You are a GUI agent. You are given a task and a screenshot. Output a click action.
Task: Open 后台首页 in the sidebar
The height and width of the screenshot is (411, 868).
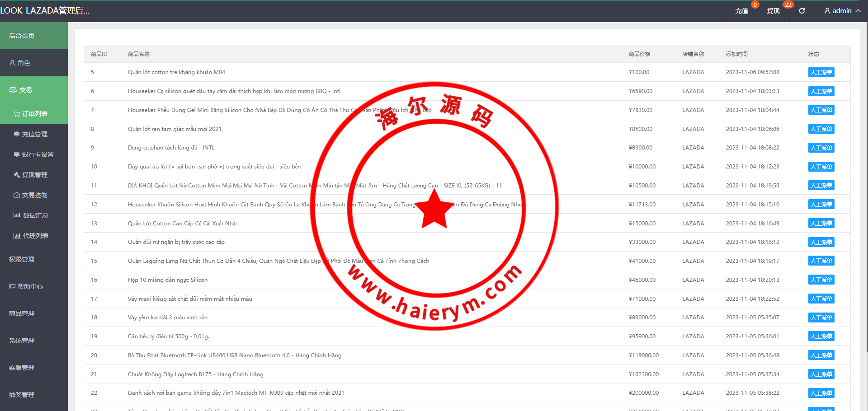pyautogui.click(x=22, y=36)
